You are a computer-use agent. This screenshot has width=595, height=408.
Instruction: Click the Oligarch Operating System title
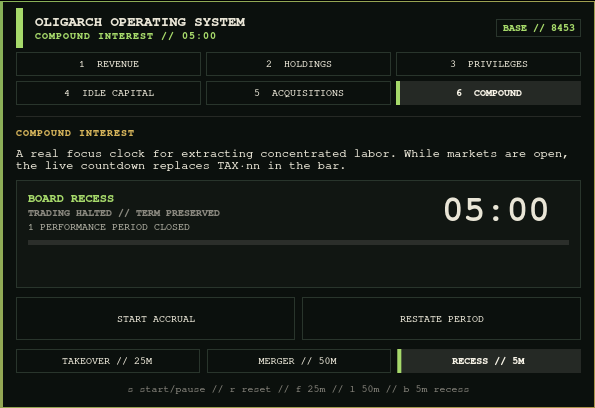coord(140,22)
